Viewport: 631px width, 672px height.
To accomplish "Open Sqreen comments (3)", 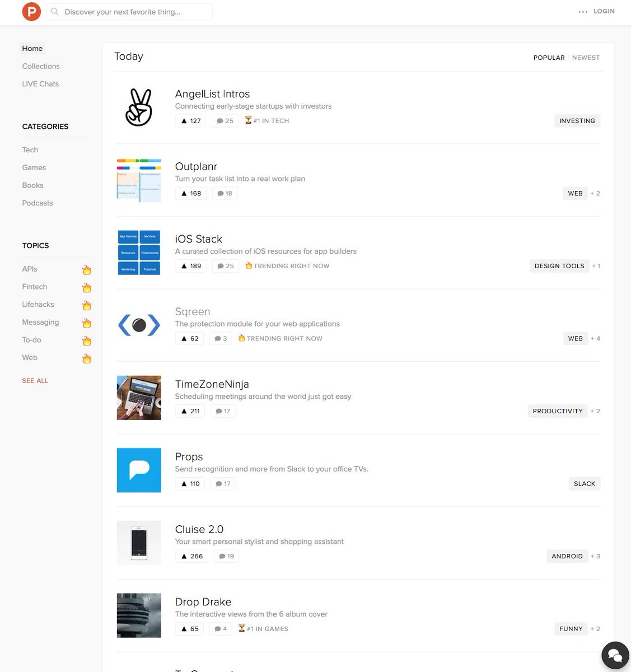I will coord(221,339).
